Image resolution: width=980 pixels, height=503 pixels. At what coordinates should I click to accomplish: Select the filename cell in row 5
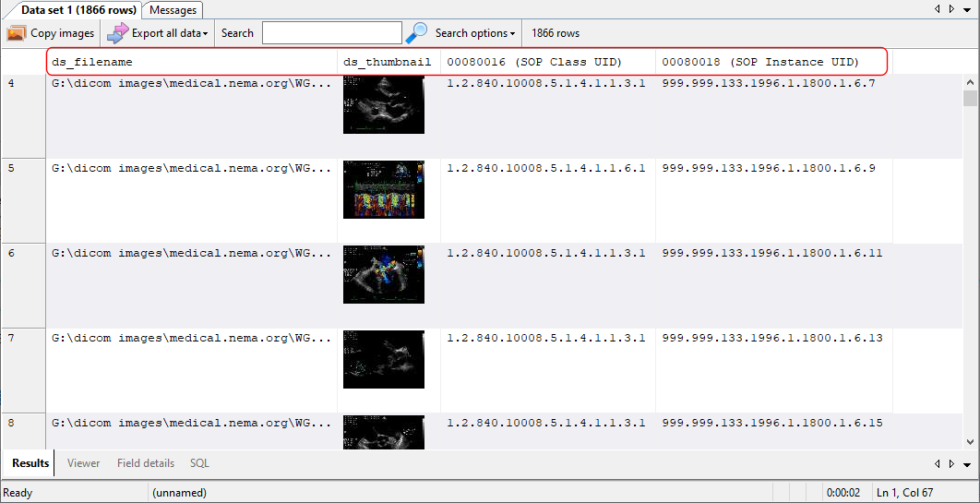[x=192, y=200]
